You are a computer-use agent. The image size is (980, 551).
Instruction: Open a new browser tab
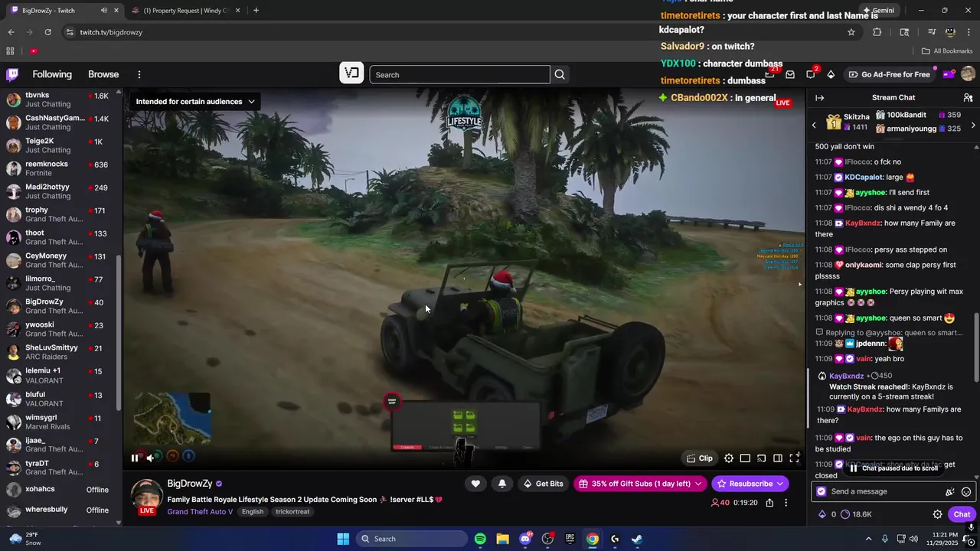pos(256,11)
